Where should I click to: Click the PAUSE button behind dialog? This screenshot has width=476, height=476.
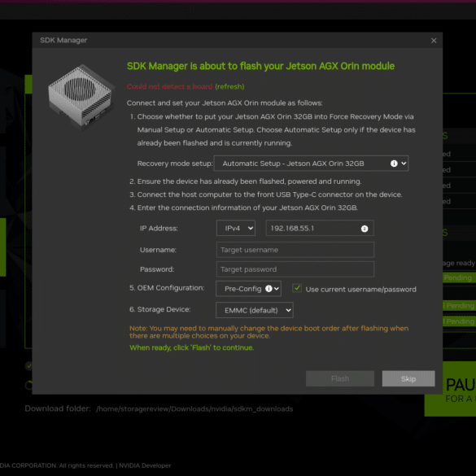tap(450, 389)
